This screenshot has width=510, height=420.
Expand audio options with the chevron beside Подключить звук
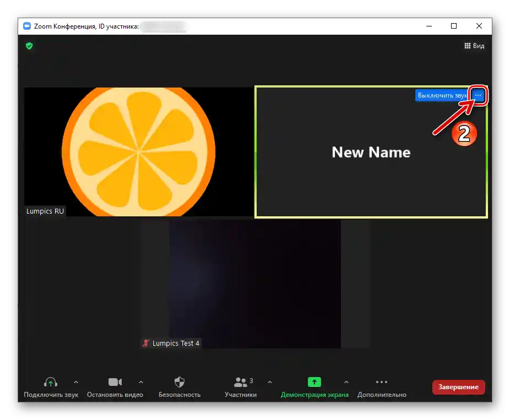pos(77,381)
